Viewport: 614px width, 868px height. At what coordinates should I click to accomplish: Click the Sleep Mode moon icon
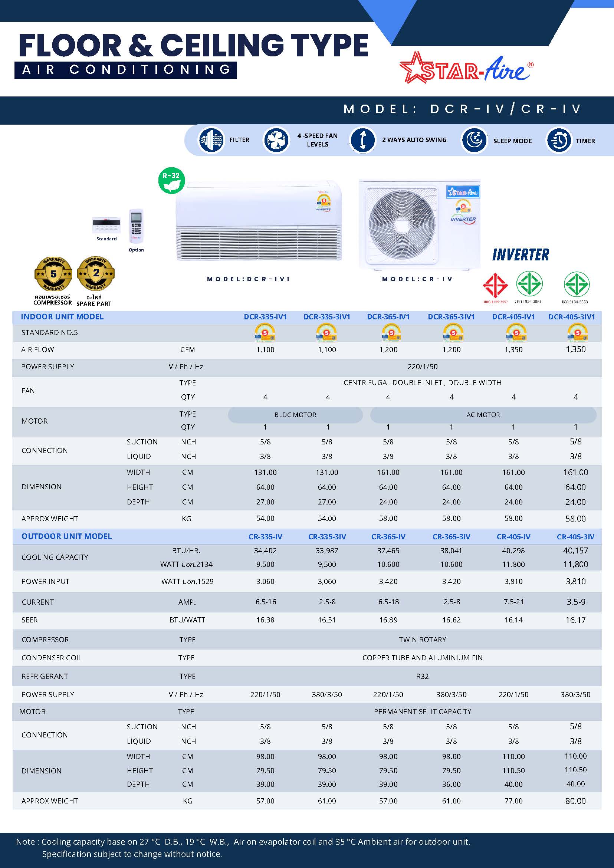coord(474,140)
